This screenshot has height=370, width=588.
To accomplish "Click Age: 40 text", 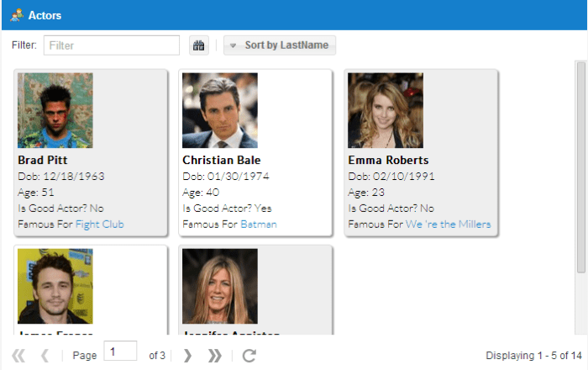I will (x=201, y=193).
